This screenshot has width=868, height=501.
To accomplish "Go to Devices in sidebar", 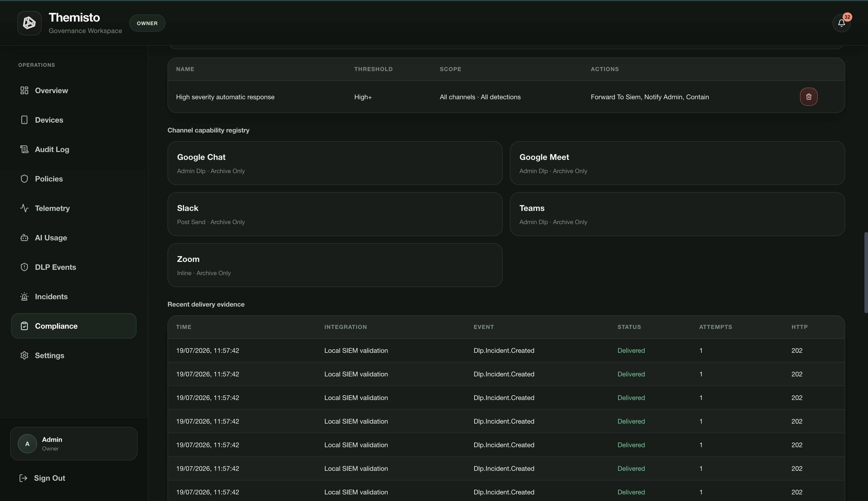I will pyautogui.click(x=74, y=120).
